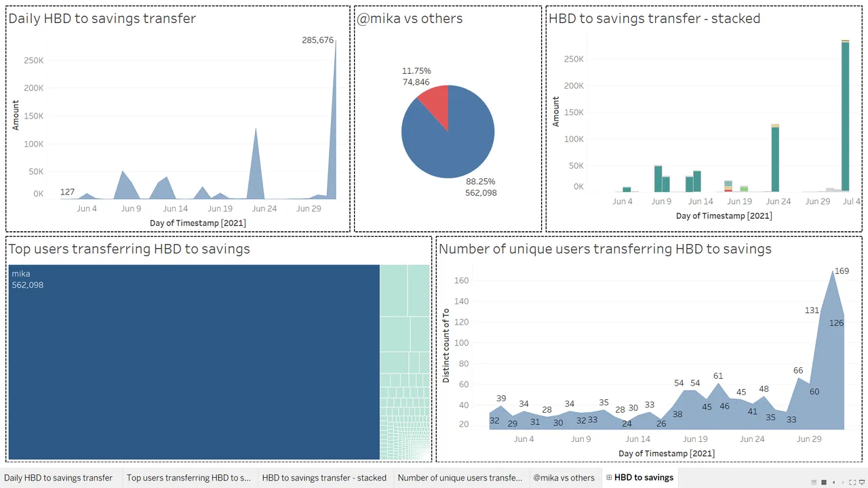Click the 'Distinct count of To' axis title
The image size is (868, 488).
pyautogui.click(x=446, y=345)
